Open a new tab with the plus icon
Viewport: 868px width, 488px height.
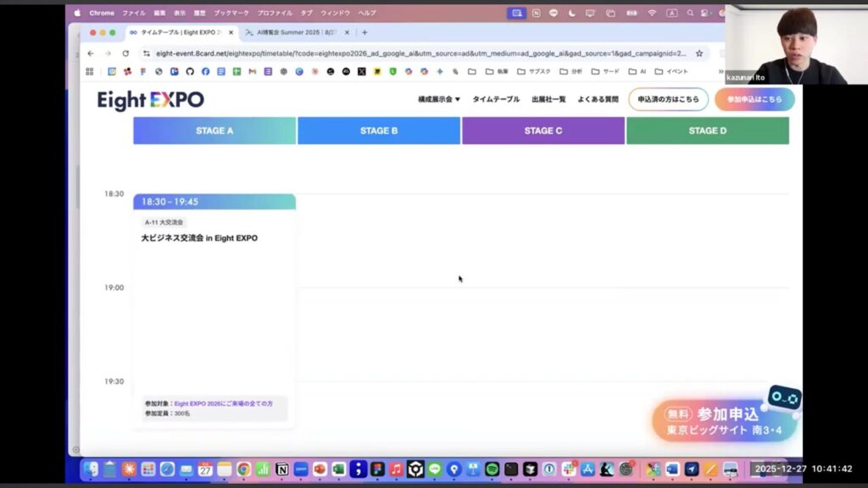click(x=364, y=32)
